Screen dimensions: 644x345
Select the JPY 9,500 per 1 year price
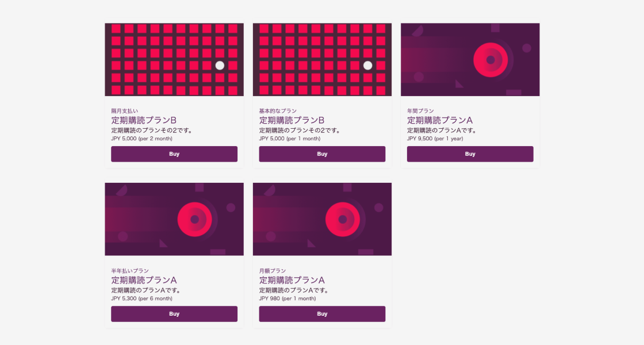click(435, 139)
